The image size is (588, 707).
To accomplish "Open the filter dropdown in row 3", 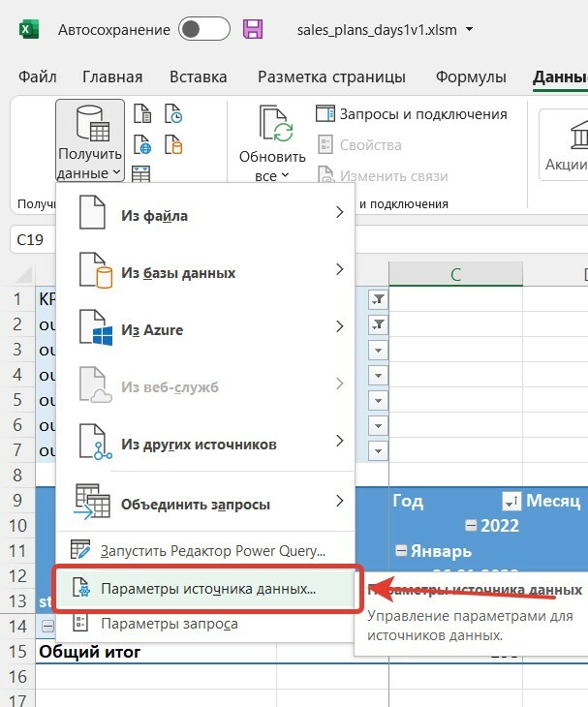I will (378, 350).
